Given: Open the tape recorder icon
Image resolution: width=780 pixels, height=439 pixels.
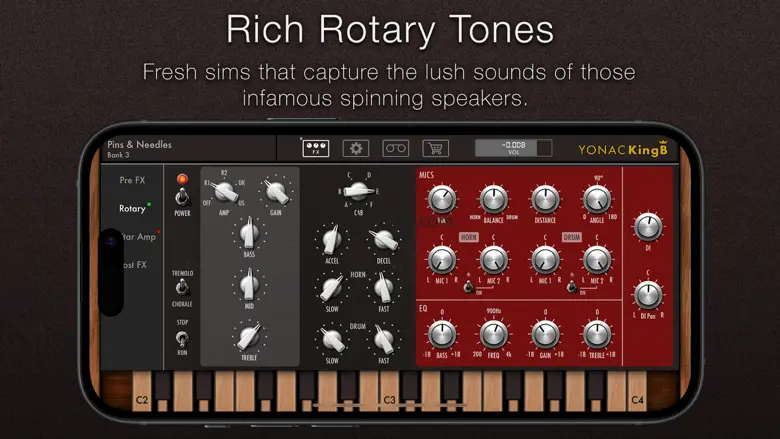Looking at the screenshot, I should click(x=395, y=148).
